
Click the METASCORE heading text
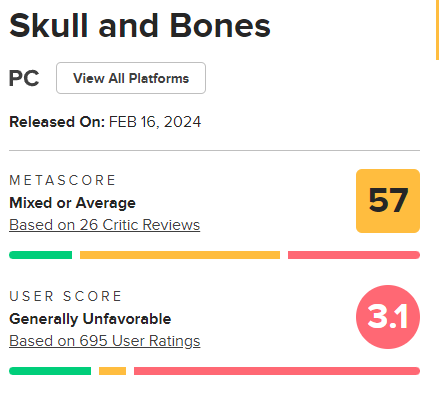[62, 180]
